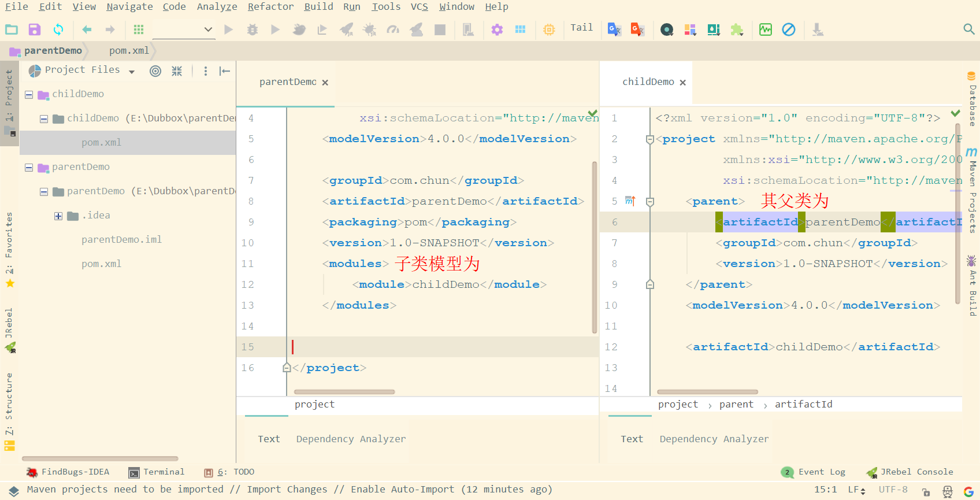Open the run configuration dropdown
Viewport: 980px width, 500px height.
[x=184, y=29]
